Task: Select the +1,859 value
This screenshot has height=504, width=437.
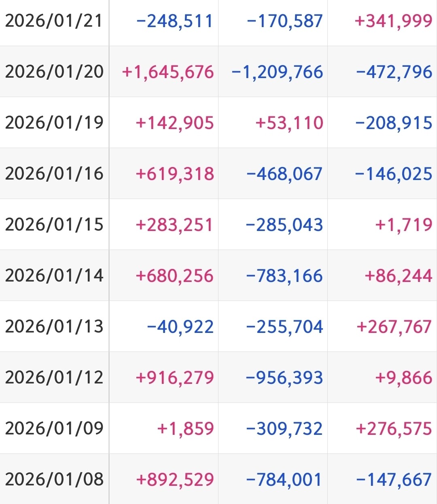Action: pos(185,429)
